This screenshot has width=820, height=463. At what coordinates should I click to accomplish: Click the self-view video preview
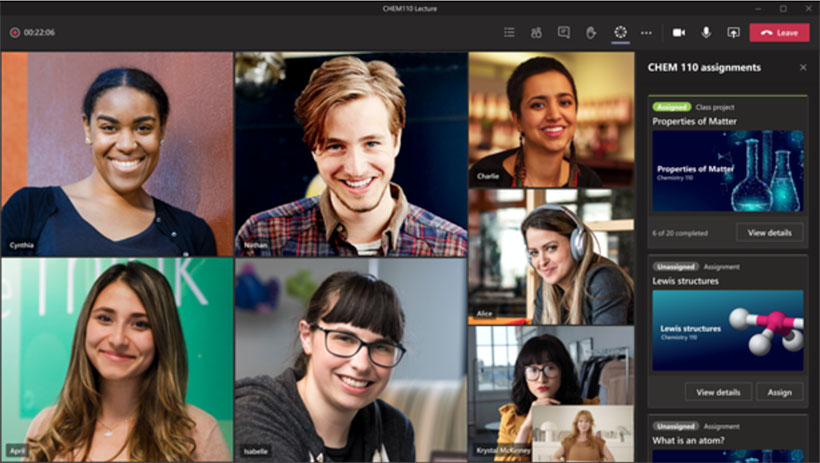click(583, 433)
